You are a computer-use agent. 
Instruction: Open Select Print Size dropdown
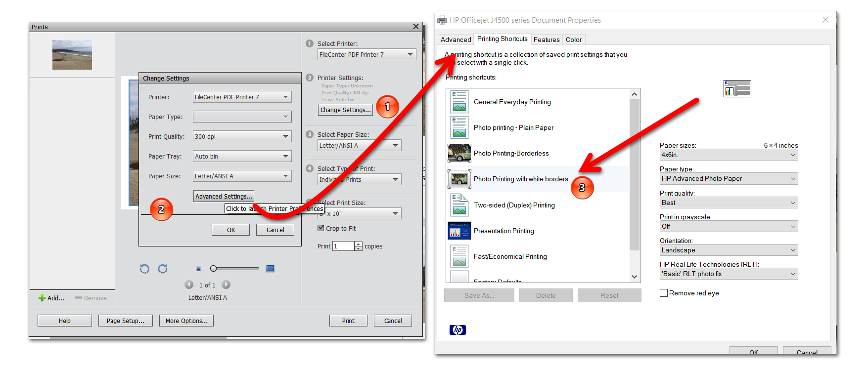pos(359,213)
